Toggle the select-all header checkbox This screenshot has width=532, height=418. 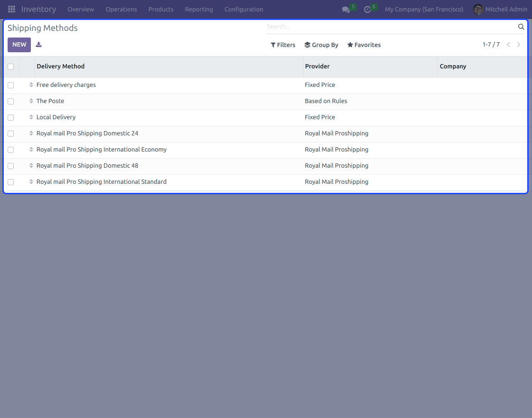coord(11,66)
